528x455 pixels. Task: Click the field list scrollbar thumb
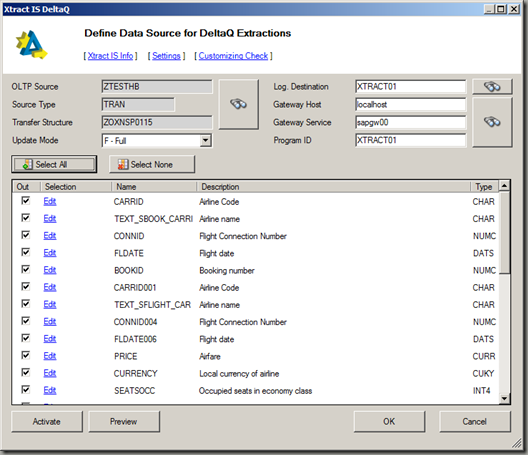pos(504,232)
